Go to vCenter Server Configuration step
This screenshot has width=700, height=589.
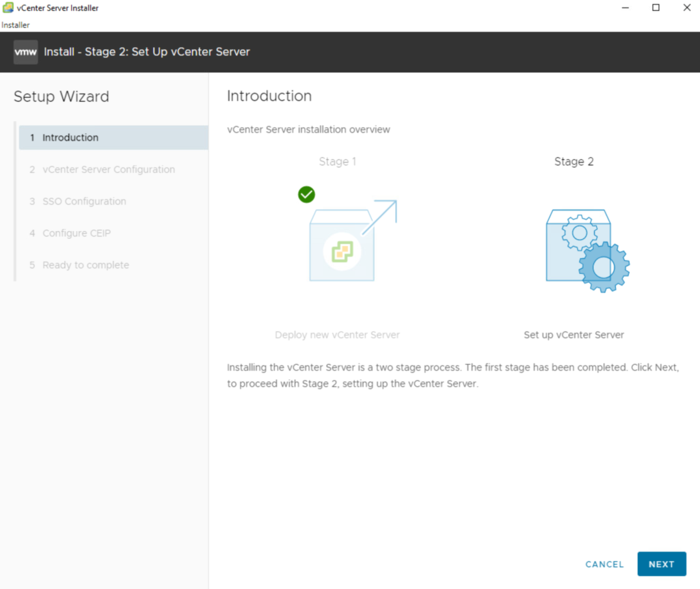108,169
